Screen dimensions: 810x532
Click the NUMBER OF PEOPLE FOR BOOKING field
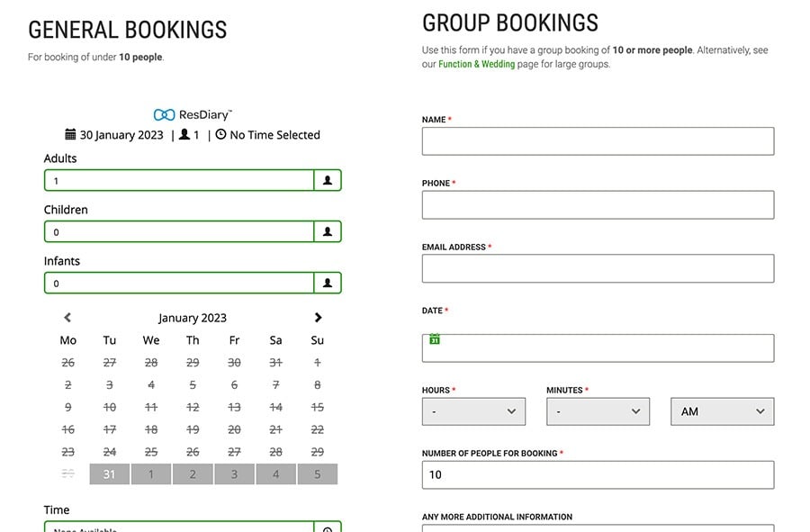point(597,474)
